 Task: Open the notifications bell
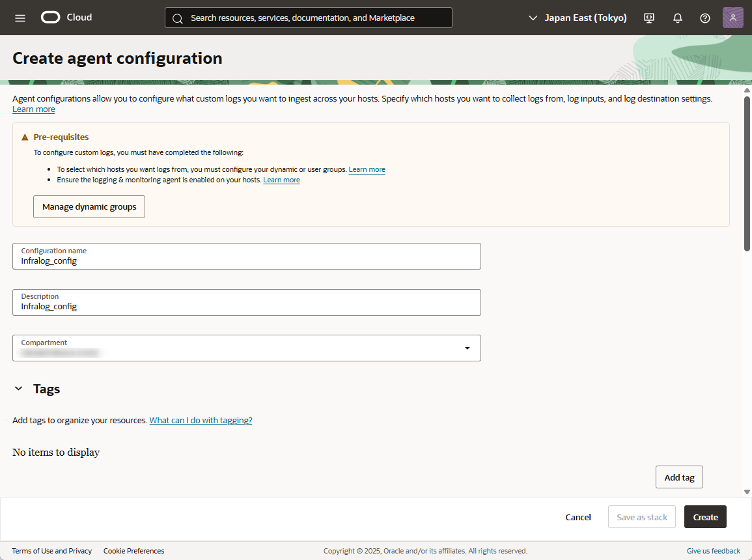[x=677, y=18]
